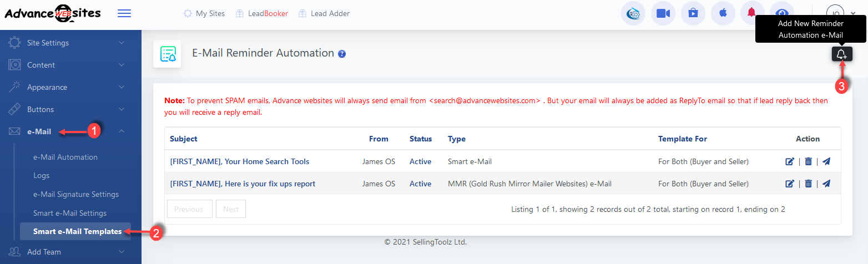Delete the fix ups report email template
The image size is (868, 264).
tap(808, 184)
